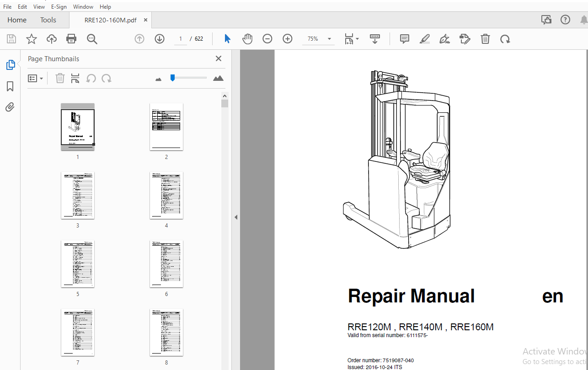Click the total pages '622' label
This screenshot has width=588, height=370.
pos(199,39)
